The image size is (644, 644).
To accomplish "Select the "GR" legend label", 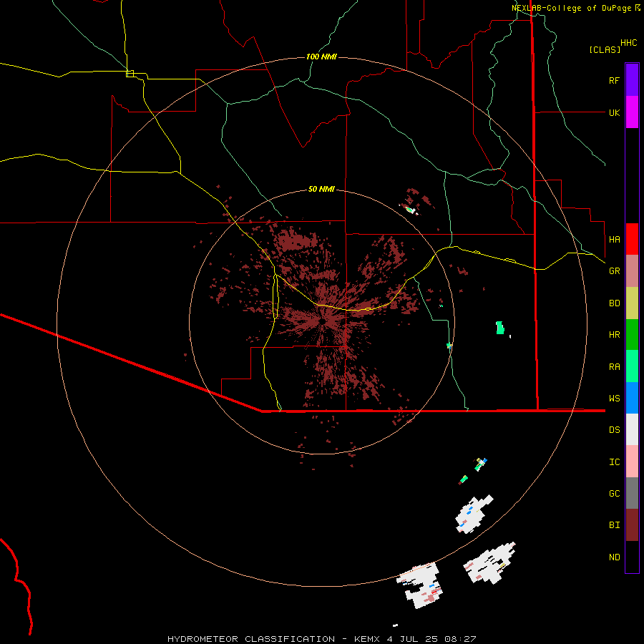I will click(x=614, y=271).
